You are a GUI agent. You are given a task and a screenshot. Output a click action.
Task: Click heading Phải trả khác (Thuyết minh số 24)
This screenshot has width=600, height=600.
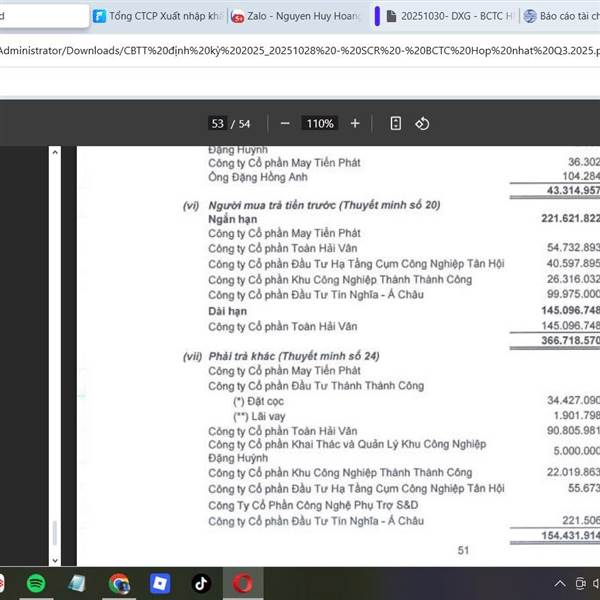point(293,356)
